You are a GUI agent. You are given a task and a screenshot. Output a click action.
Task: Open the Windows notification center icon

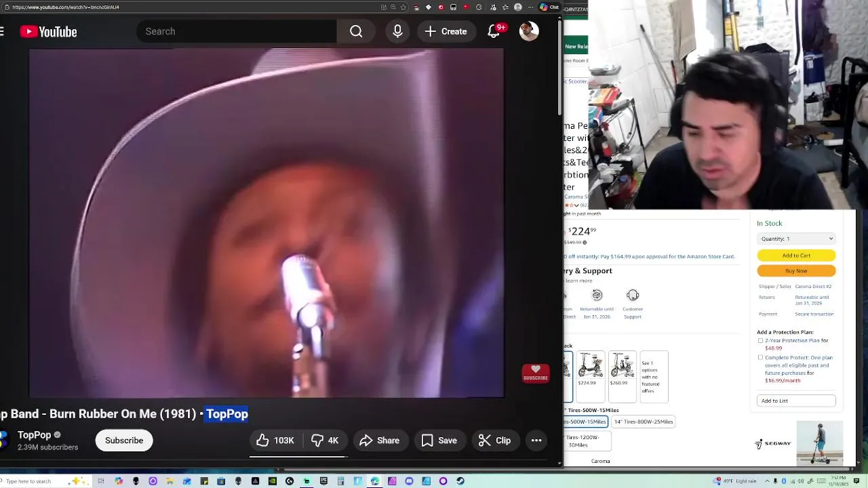(856, 481)
